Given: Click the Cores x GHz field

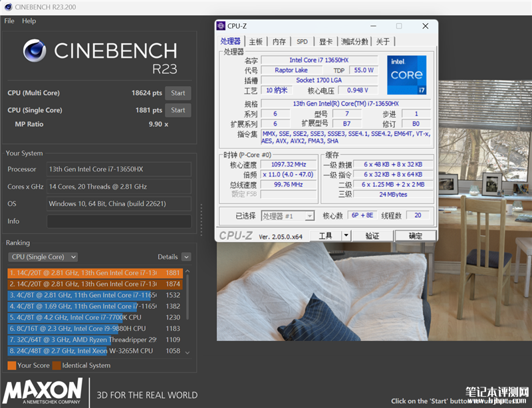Looking at the screenshot, I should click(119, 187).
